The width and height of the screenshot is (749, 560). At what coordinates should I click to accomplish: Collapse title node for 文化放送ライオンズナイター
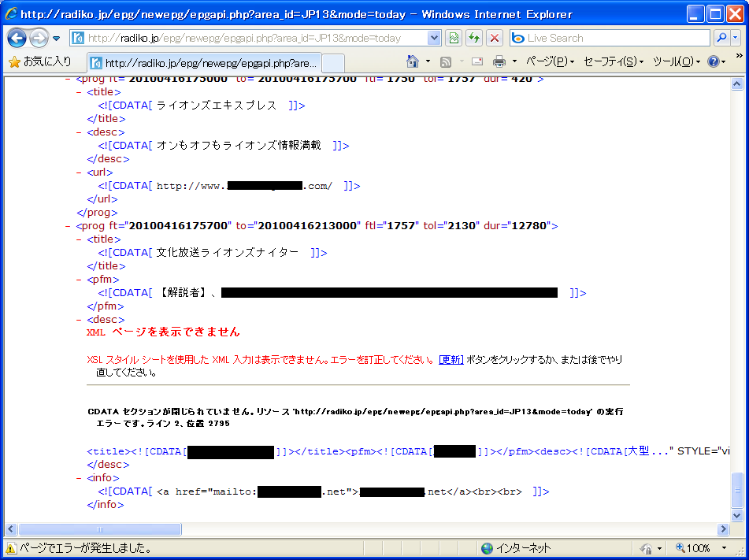click(79, 239)
